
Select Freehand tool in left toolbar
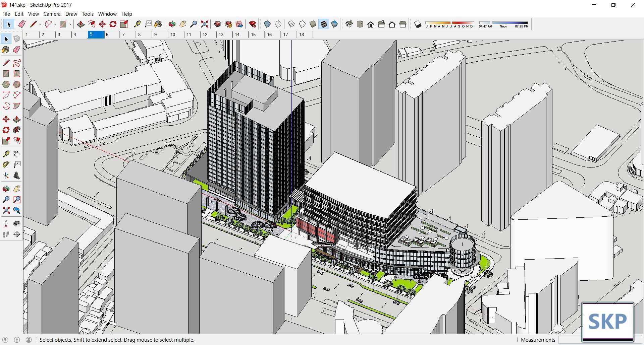coord(17,63)
